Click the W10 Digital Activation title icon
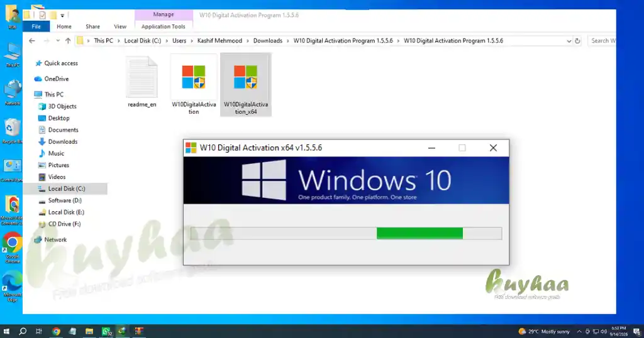The width and height of the screenshot is (644, 338). click(191, 148)
